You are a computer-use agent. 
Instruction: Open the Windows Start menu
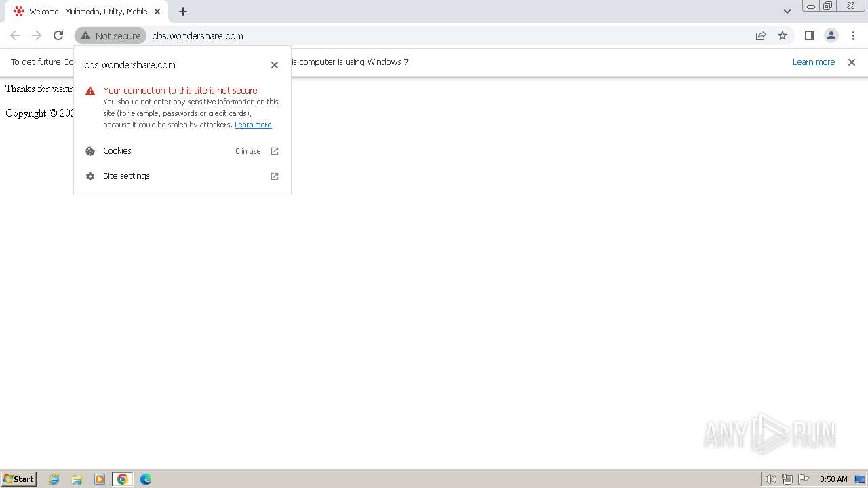point(19,479)
